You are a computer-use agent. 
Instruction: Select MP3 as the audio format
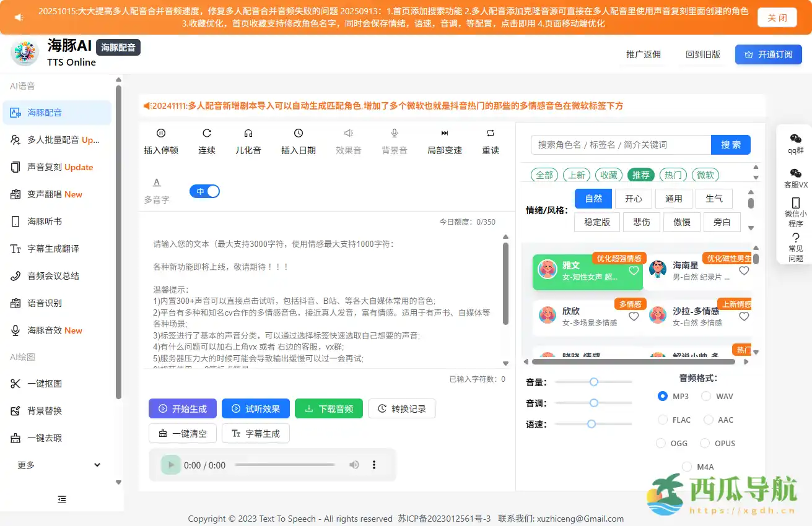point(662,396)
